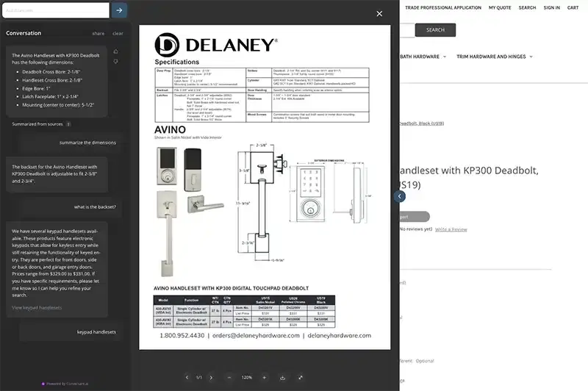Image resolution: width=588 pixels, height=391 pixels.
Task: Open the Summarized from sources count badge
Action: [x=68, y=124]
